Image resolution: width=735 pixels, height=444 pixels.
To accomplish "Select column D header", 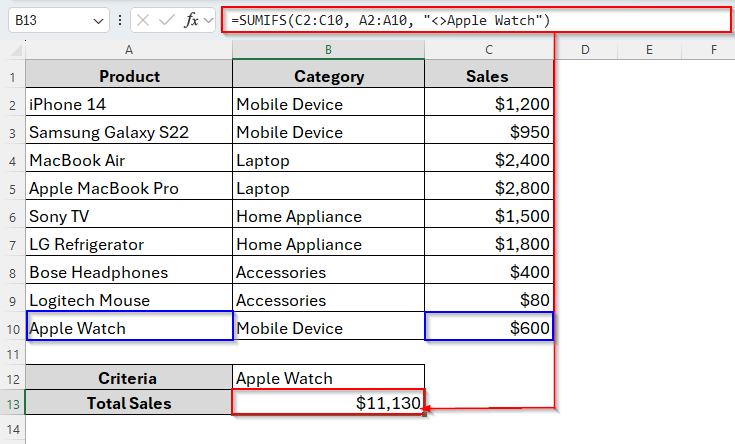I will click(x=584, y=49).
